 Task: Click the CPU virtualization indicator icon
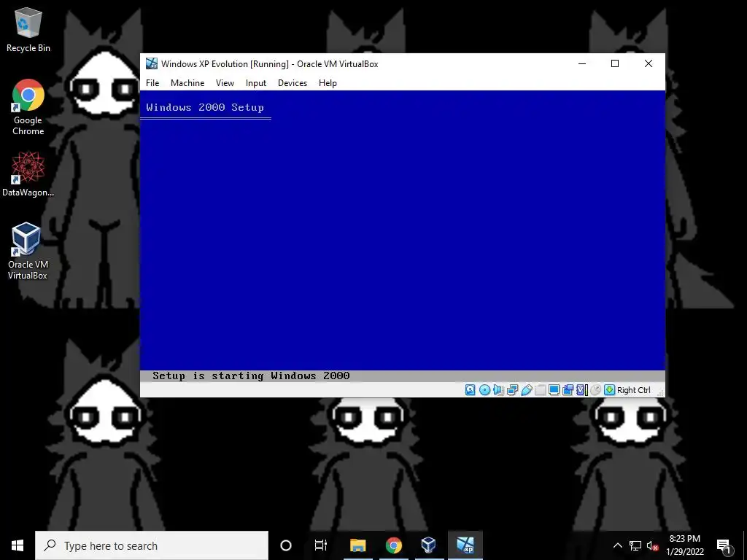click(581, 390)
